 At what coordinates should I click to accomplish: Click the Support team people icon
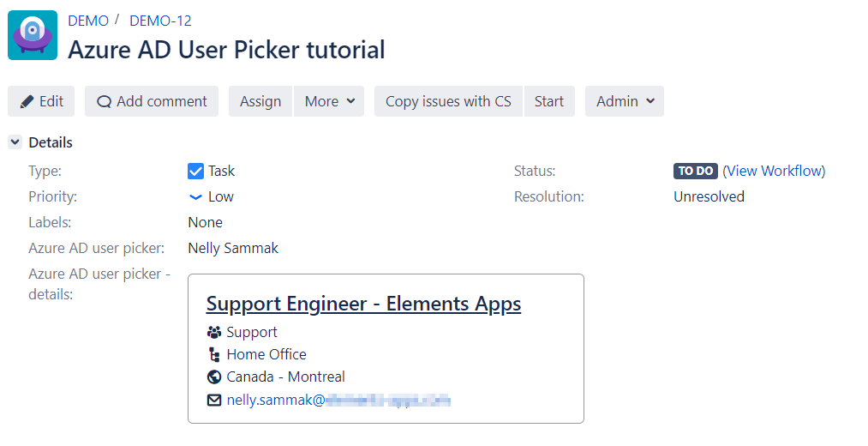214,332
